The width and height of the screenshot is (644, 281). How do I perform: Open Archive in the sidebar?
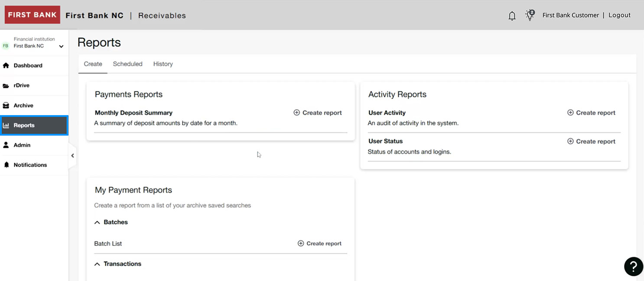pyautogui.click(x=34, y=105)
